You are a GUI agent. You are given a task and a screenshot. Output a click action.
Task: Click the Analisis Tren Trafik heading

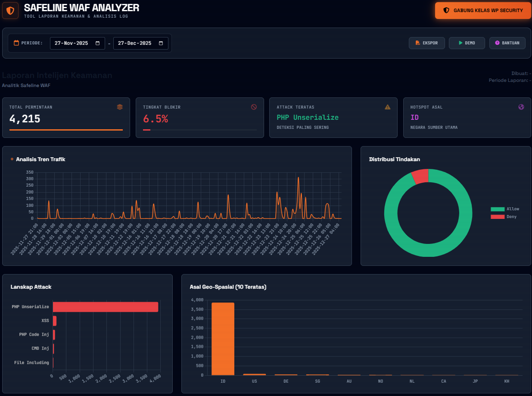pos(40,159)
